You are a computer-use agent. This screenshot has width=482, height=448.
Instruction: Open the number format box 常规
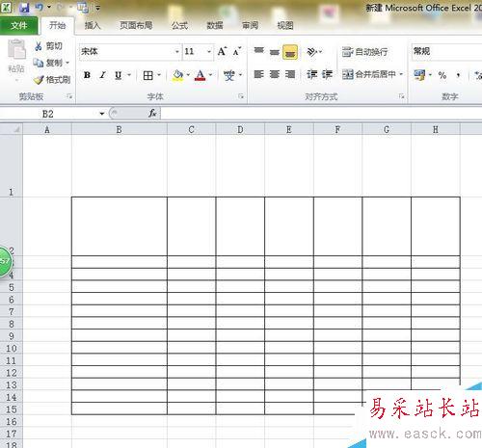[x=446, y=51]
